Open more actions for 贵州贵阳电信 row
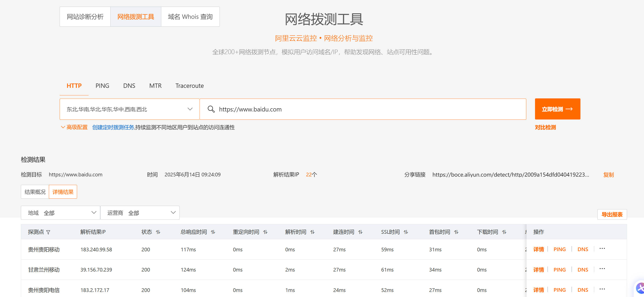 [x=602, y=289]
